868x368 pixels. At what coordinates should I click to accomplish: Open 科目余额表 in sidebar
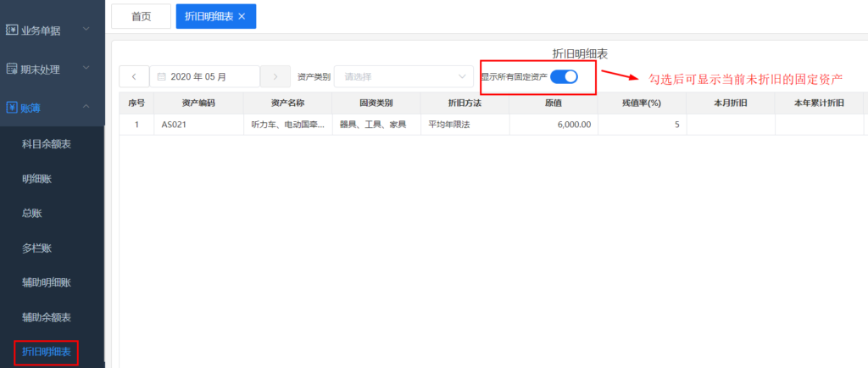click(x=47, y=144)
